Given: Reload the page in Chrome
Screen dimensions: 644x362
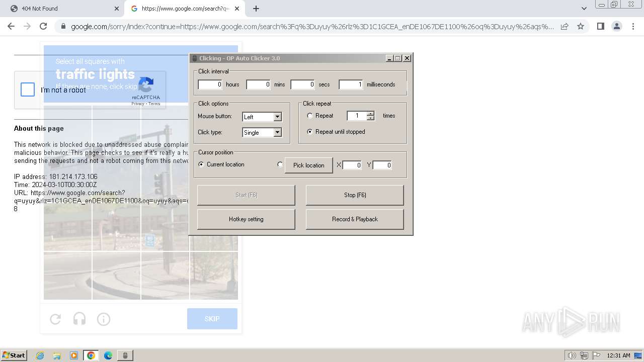Looking at the screenshot, I should coord(43,26).
